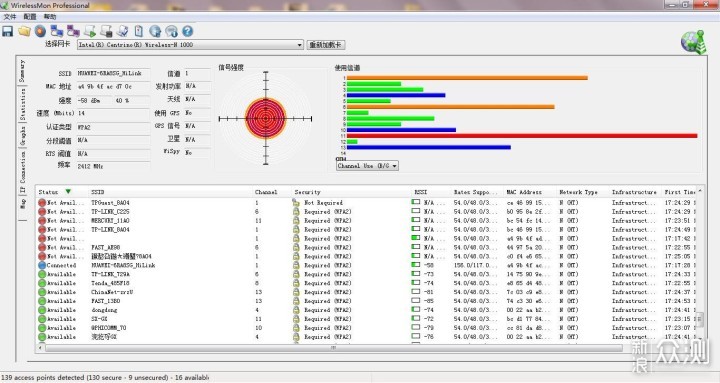Select the FAST_AE98 row SSID
720x383 pixels.
tap(106, 248)
